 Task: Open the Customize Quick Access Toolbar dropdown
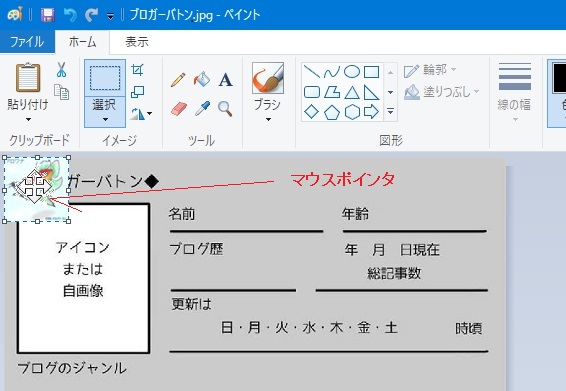[110, 16]
